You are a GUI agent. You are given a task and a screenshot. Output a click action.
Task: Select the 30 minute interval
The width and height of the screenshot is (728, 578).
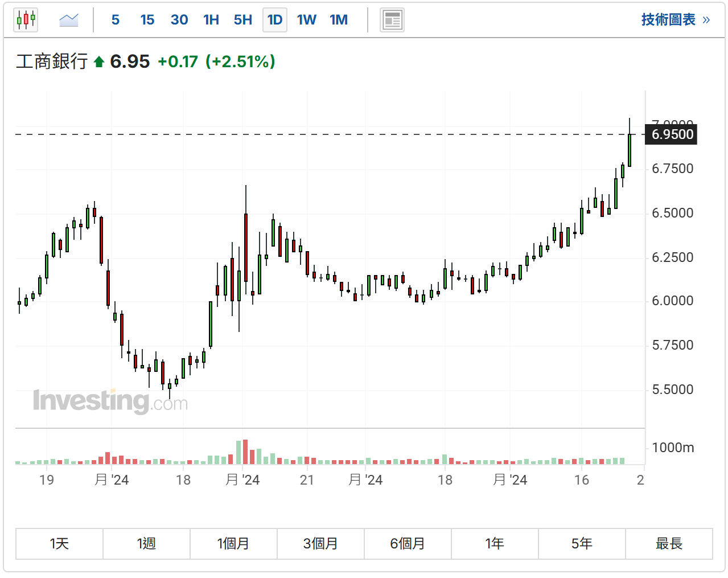tap(179, 20)
